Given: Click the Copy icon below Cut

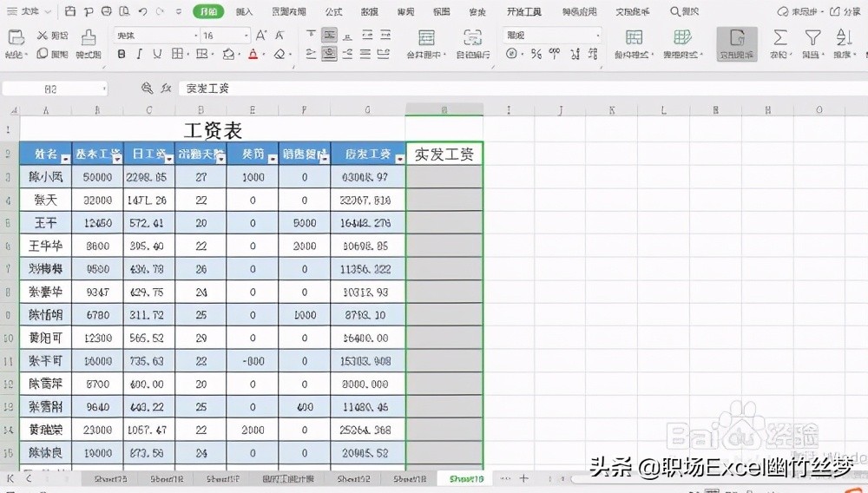Looking at the screenshot, I should (x=42, y=54).
